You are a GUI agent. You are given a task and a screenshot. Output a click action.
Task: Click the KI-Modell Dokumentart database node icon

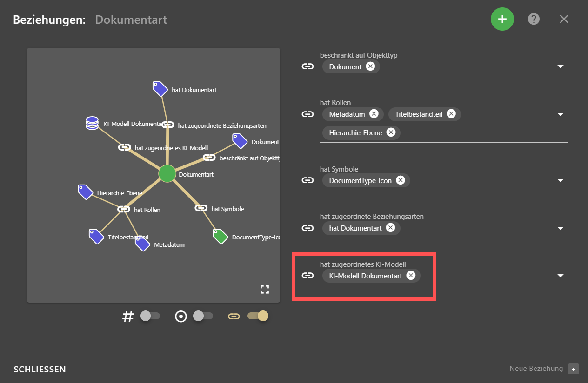[93, 123]
